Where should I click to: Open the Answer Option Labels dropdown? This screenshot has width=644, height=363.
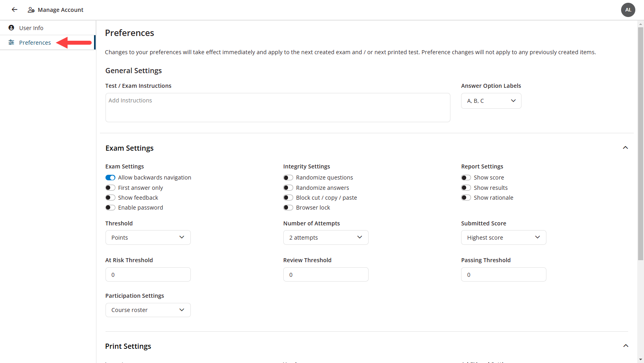pos(491,100)
